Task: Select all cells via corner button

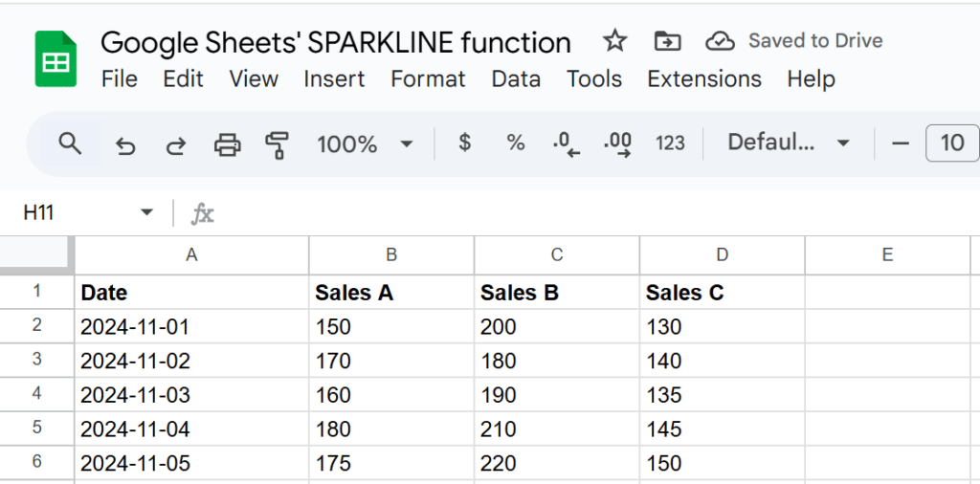Action: 37,254
